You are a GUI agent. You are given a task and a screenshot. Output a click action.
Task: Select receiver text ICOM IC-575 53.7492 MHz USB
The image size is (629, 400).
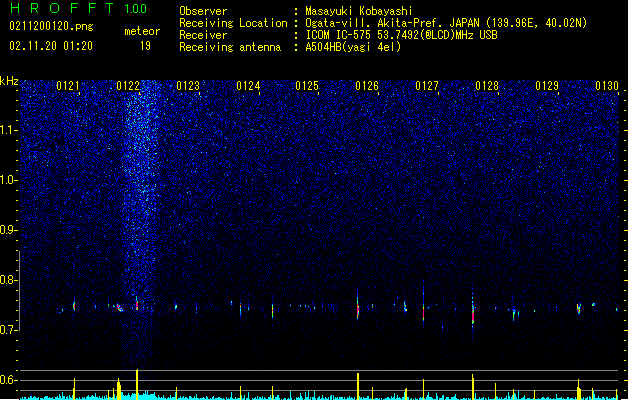[x=402, y=35]
